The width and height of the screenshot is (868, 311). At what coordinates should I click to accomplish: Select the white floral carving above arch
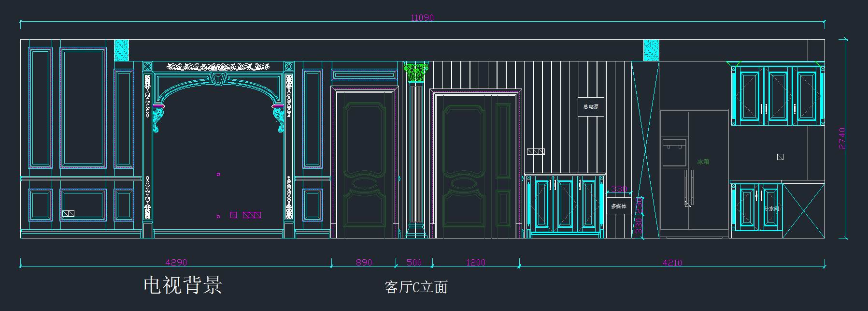(x=218, y=66)
